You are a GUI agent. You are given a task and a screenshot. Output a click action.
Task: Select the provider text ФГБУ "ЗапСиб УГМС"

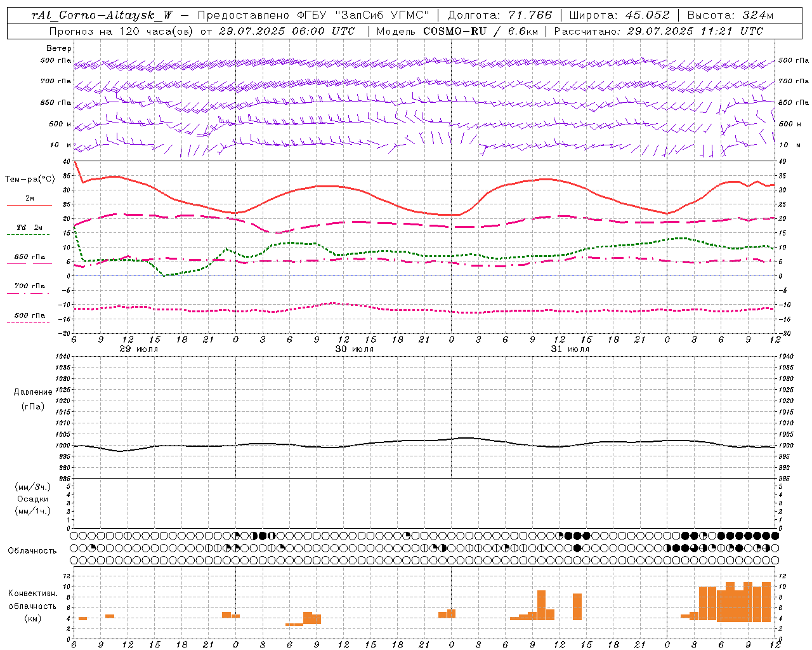tap(363, 16)
